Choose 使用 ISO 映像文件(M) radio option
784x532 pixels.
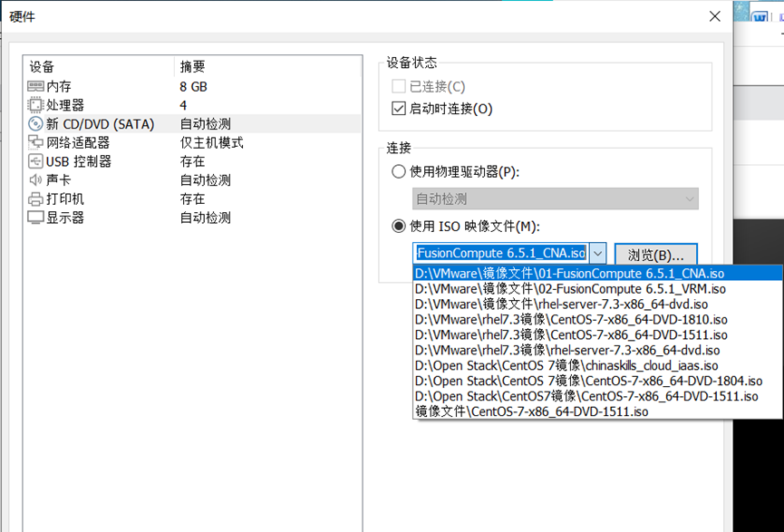click(398, 227)
